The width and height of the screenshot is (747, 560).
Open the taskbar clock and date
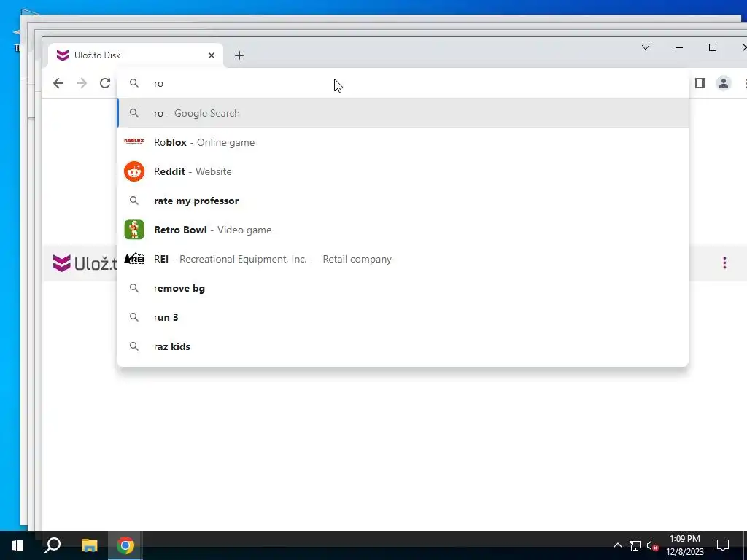(684, 545)
